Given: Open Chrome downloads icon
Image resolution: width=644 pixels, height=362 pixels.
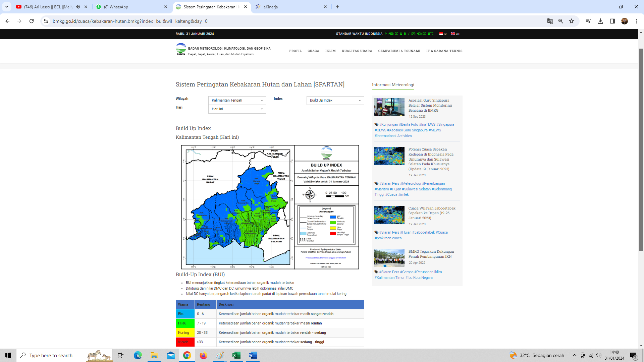Looking at the screenshot, I should [x=600, y=21].
